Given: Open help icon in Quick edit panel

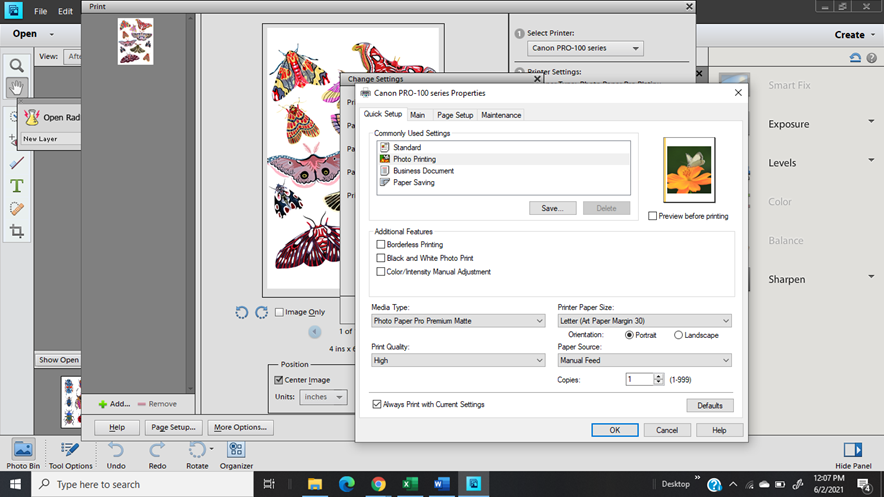Looking at the screenshot, I should 872,57.
